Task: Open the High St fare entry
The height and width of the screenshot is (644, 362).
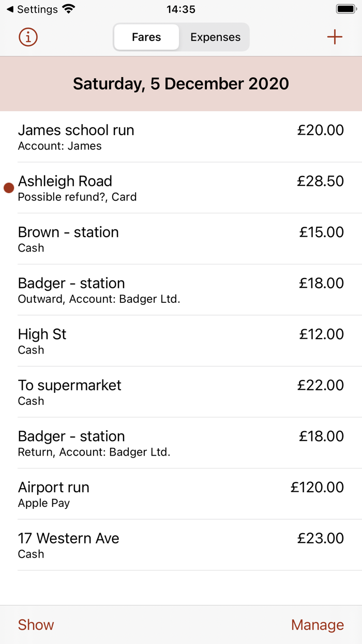Action: click(x=181, y=341)
